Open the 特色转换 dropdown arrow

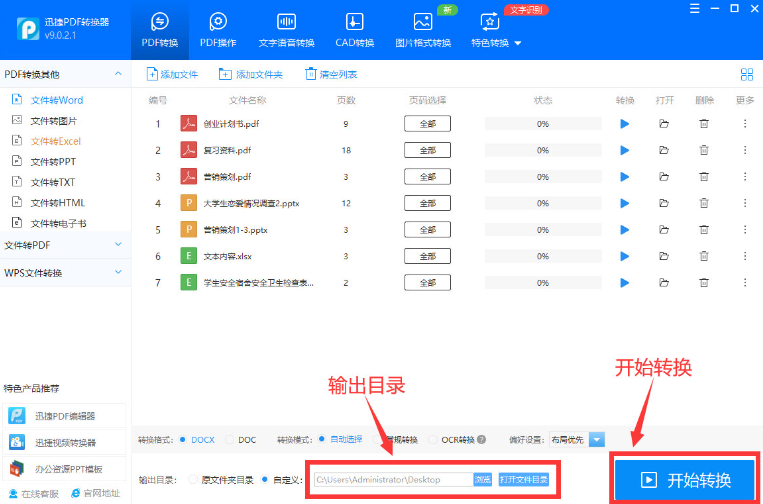click(x=518, y=43)
